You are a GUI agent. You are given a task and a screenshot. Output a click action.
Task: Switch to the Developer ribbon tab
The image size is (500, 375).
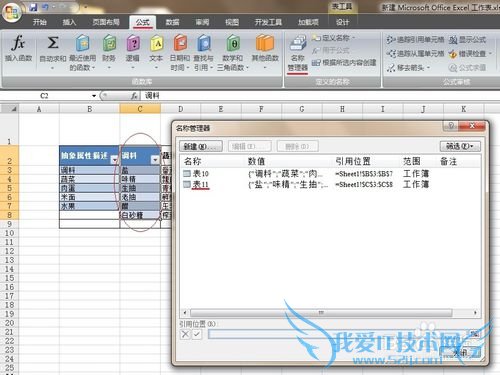coord(268,22)
